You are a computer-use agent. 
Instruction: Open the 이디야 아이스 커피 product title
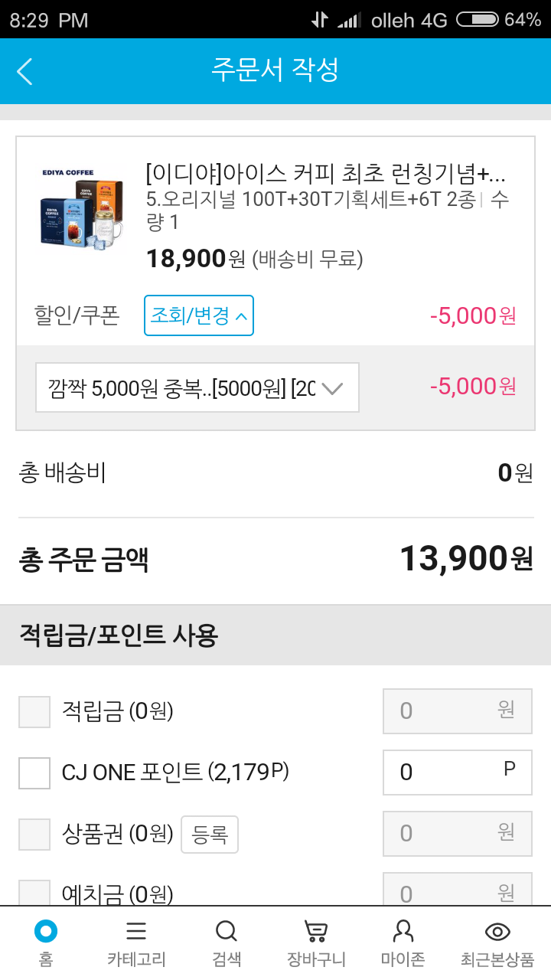point(326,174)
